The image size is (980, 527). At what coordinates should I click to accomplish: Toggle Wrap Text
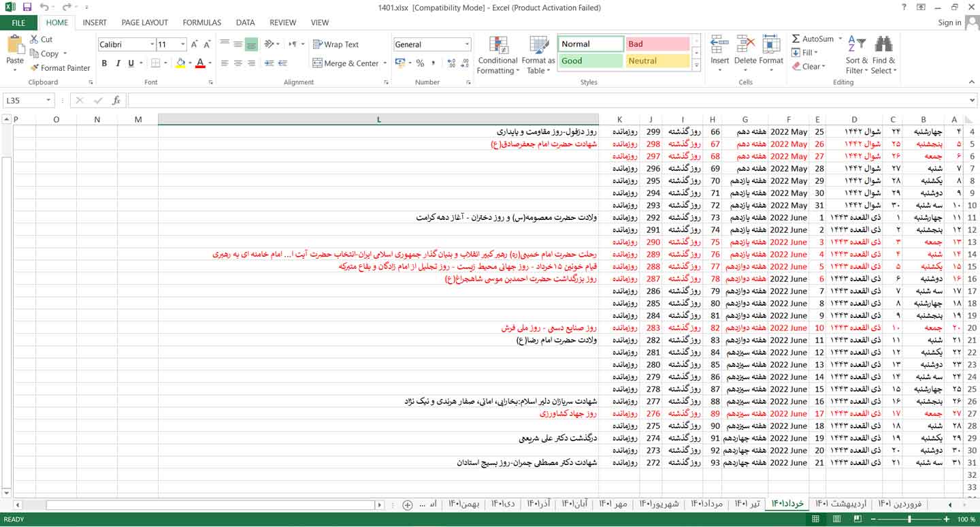point(336,44)
